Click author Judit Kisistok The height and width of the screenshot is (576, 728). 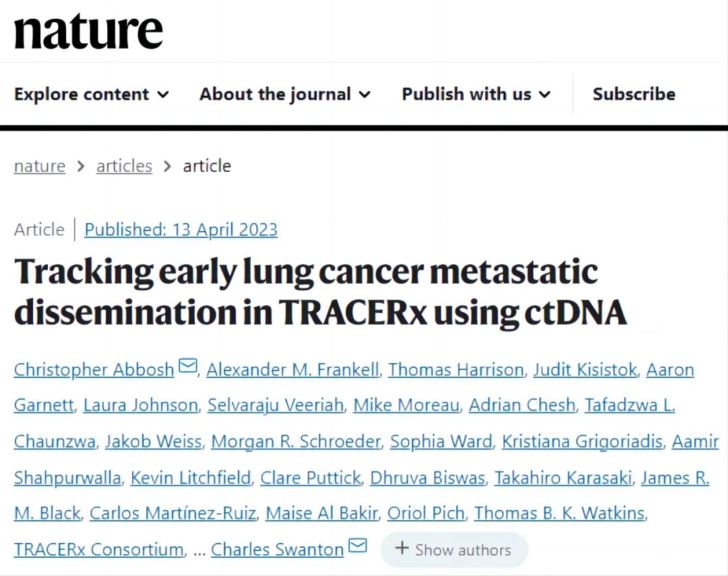(x=584, y=370)
